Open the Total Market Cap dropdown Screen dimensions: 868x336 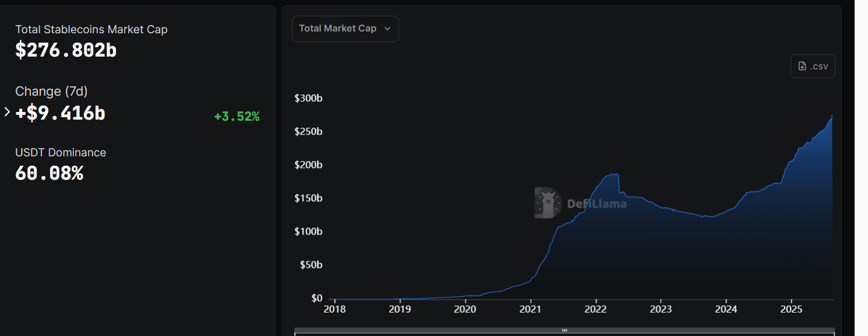point(345,29)
